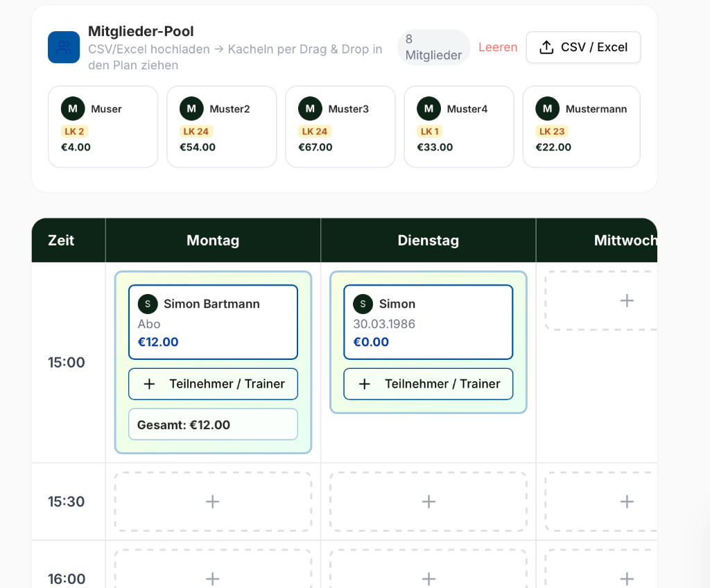Click the Zeit column header

click(x=69, y=240)
